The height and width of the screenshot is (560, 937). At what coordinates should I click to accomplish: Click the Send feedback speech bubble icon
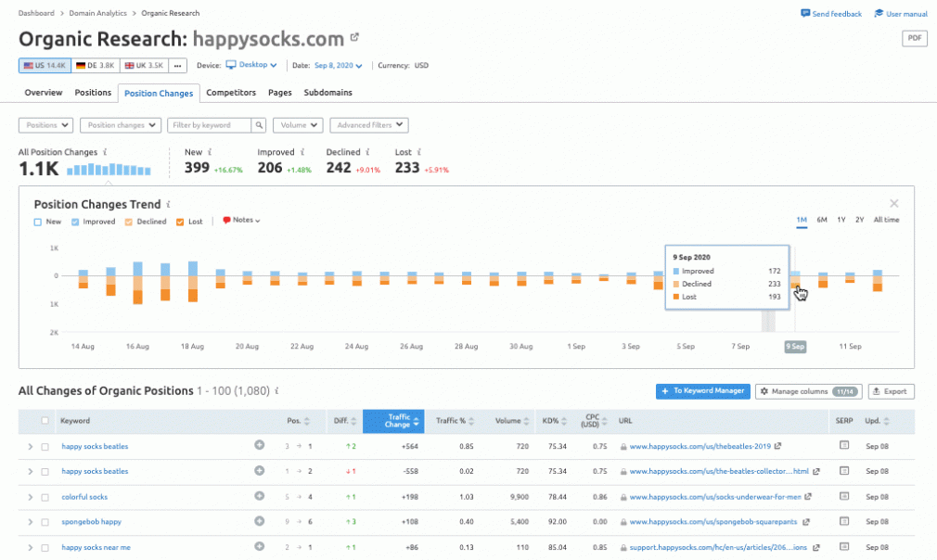pyautogui.click(x=805, y=13)
